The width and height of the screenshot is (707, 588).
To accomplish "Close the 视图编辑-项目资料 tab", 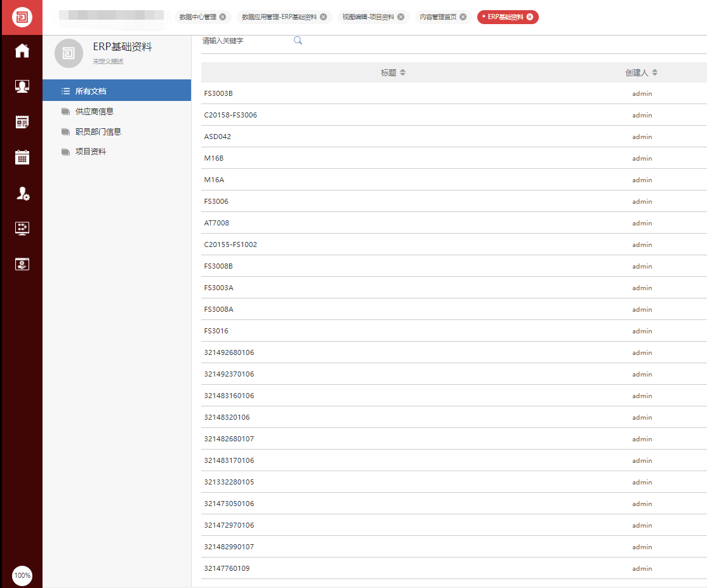I will click(x=401, y=17).
